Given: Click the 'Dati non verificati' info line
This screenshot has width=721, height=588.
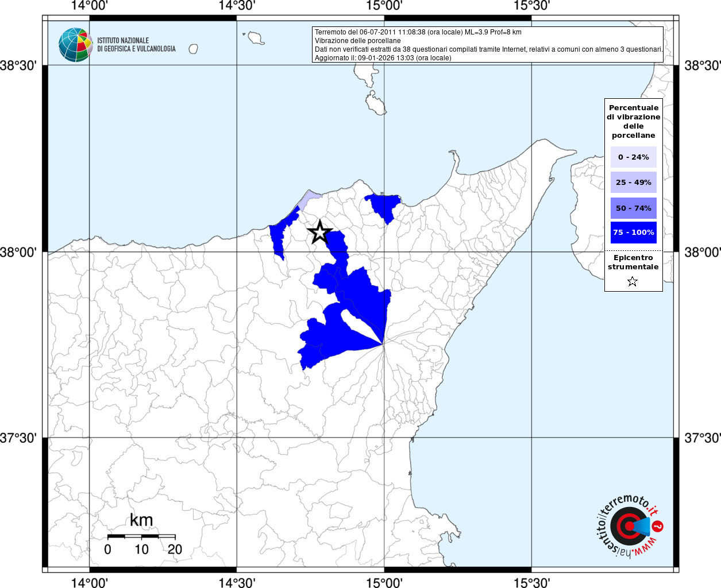Looking at the screenshot, I should tap(489, 49).
